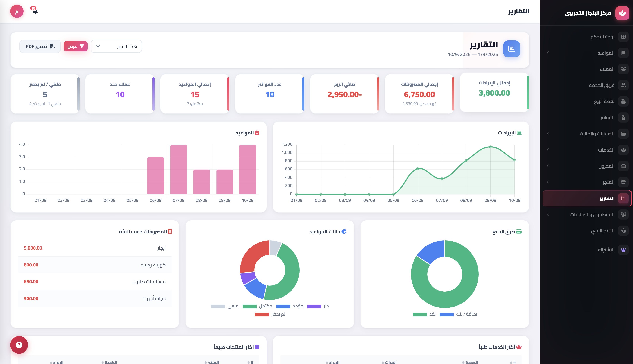Click the نقطة البيع cash register icon
Image resolution: width=633 pixels, height=364 pixels.
pyautogui.click(x=623, y=101)
